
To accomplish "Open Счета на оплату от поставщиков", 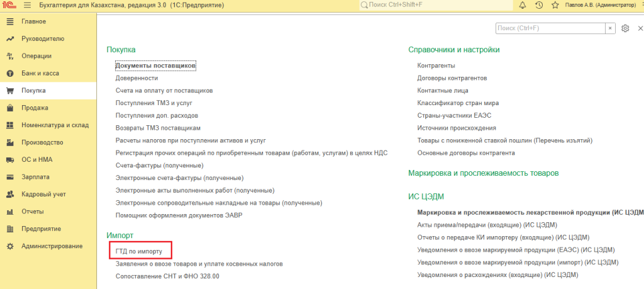I will pos(164,91).
